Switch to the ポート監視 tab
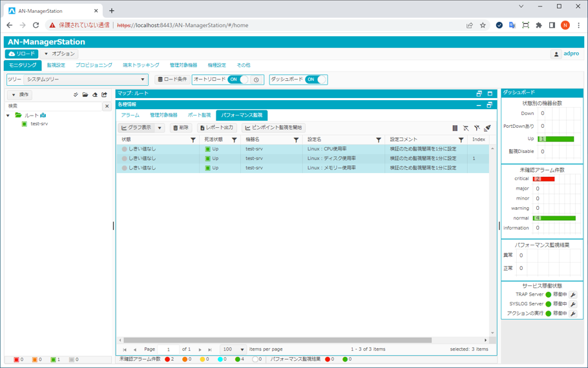 pos(199,115)
